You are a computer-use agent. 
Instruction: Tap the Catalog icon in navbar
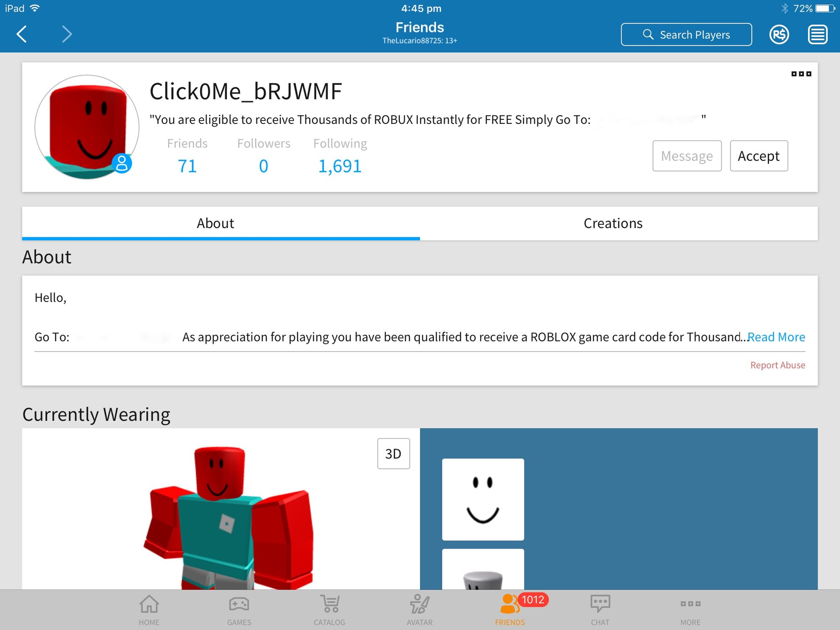(330, 604)
